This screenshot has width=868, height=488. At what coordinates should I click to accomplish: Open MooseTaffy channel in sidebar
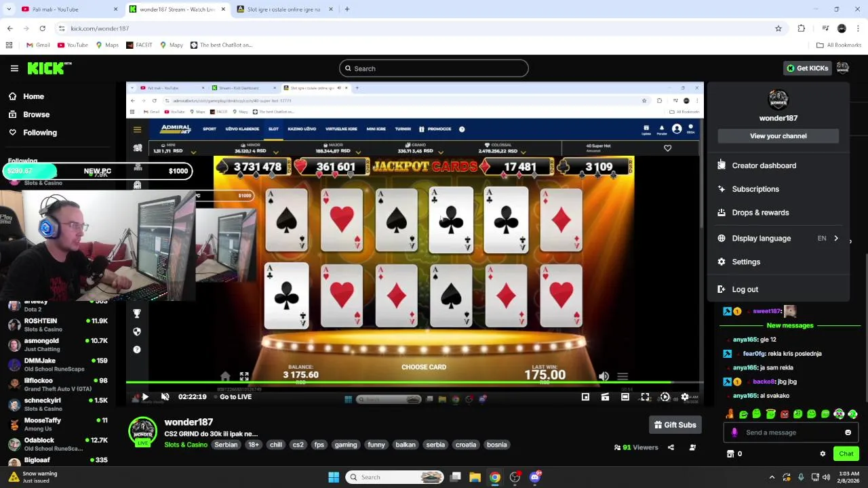tap(58, 424)
